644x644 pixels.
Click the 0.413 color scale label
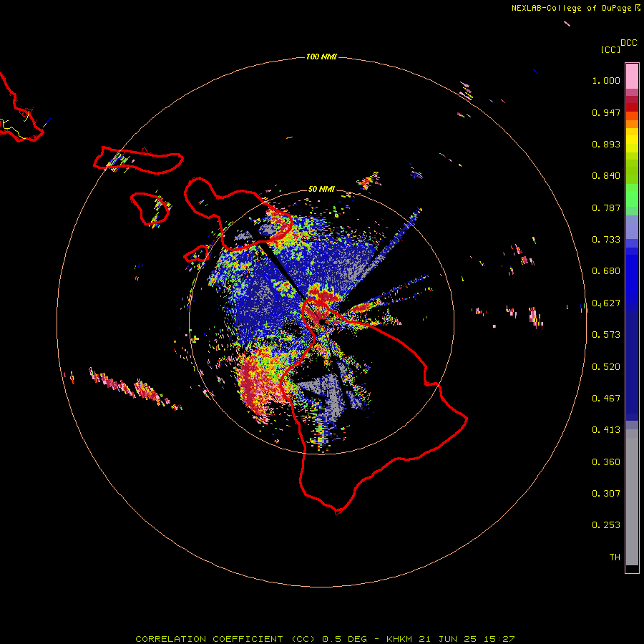click(606, 430)
